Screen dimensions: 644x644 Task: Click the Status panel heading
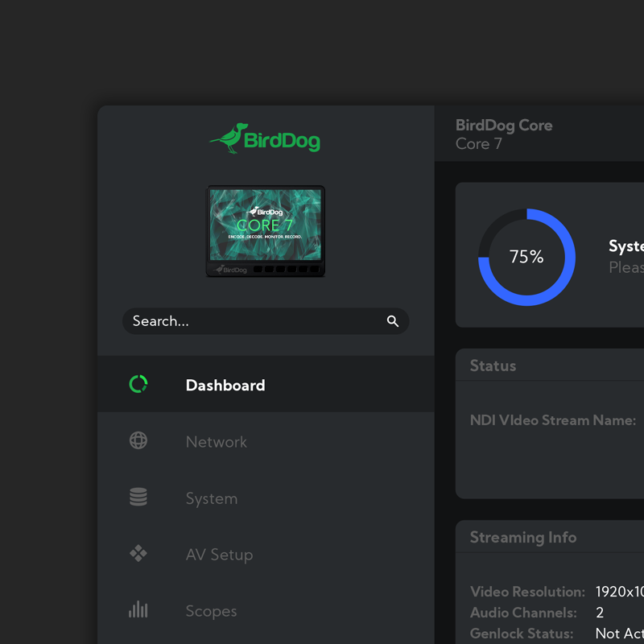pos(493,365)
